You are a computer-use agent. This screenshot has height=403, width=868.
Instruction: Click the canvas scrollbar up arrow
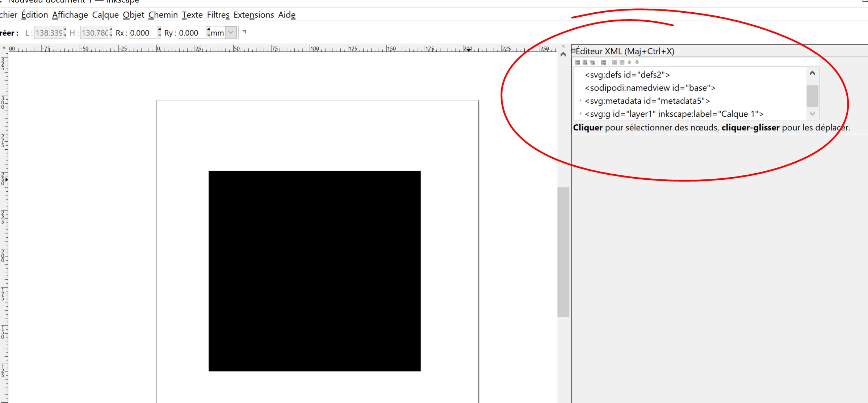pyautogui.click(x=563, y=54)
